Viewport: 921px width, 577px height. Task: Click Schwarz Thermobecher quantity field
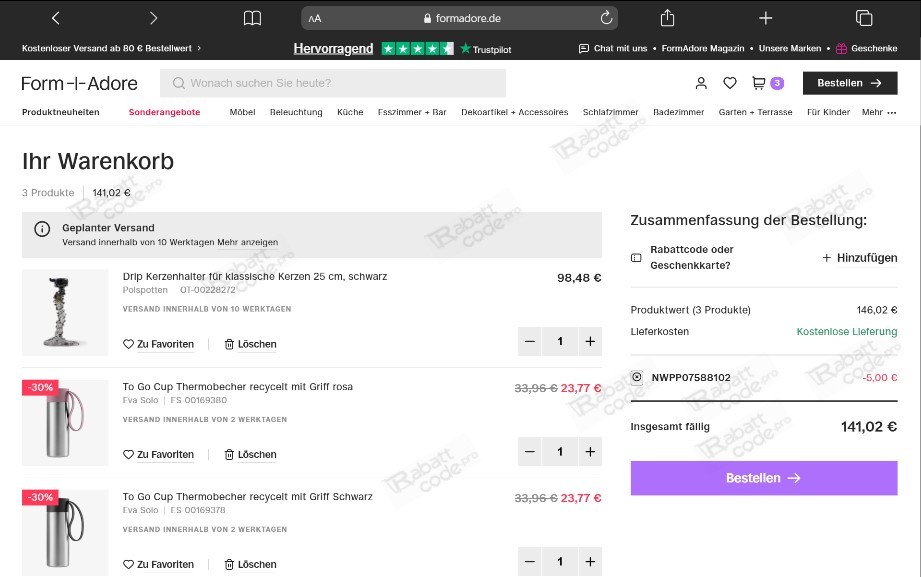560,562
